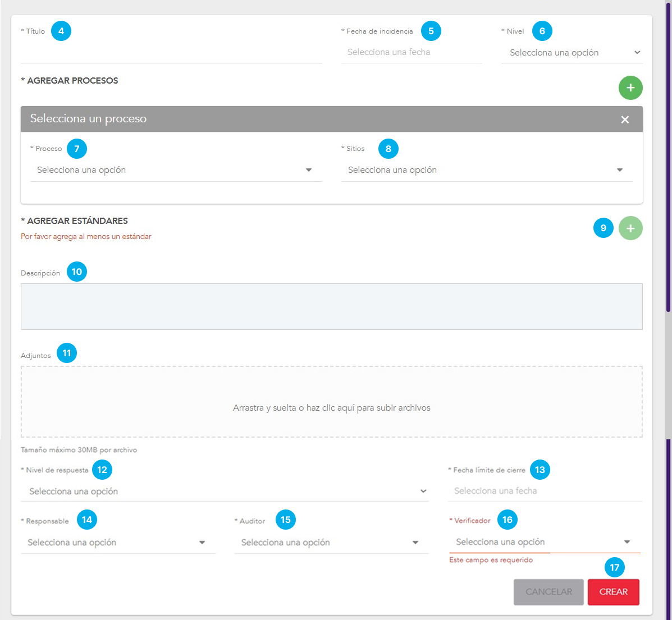Select a Responsable from the dropdown

[x=118, y=543]
